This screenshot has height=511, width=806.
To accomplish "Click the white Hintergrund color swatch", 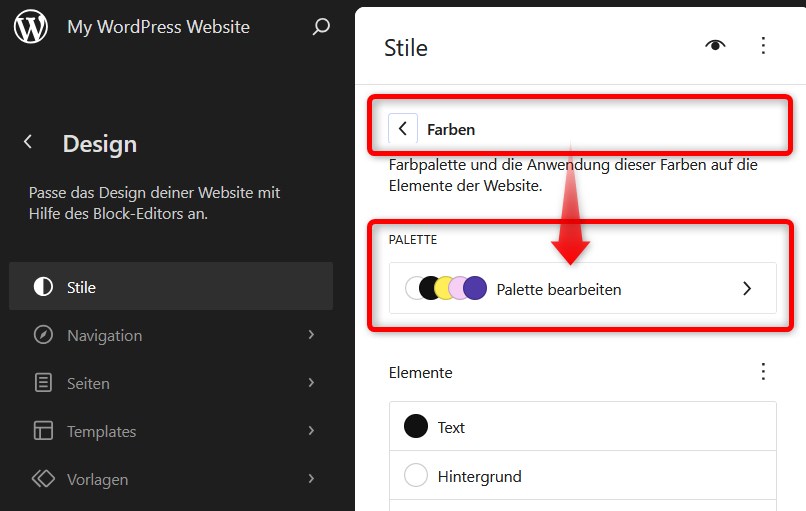I will [416, 475].
